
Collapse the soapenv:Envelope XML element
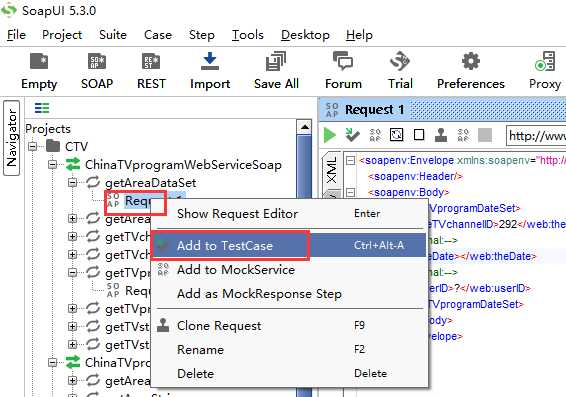pos(350,160)
